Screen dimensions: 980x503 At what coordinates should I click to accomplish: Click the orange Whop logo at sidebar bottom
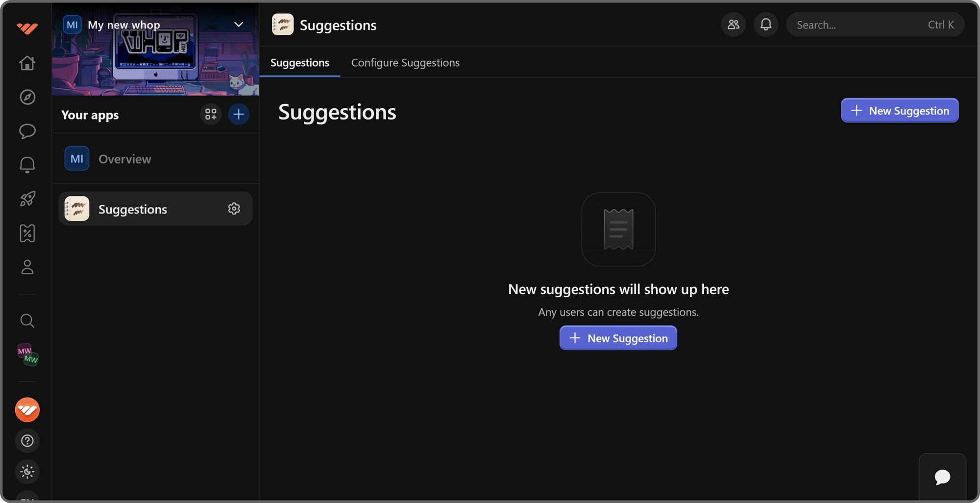27,409
